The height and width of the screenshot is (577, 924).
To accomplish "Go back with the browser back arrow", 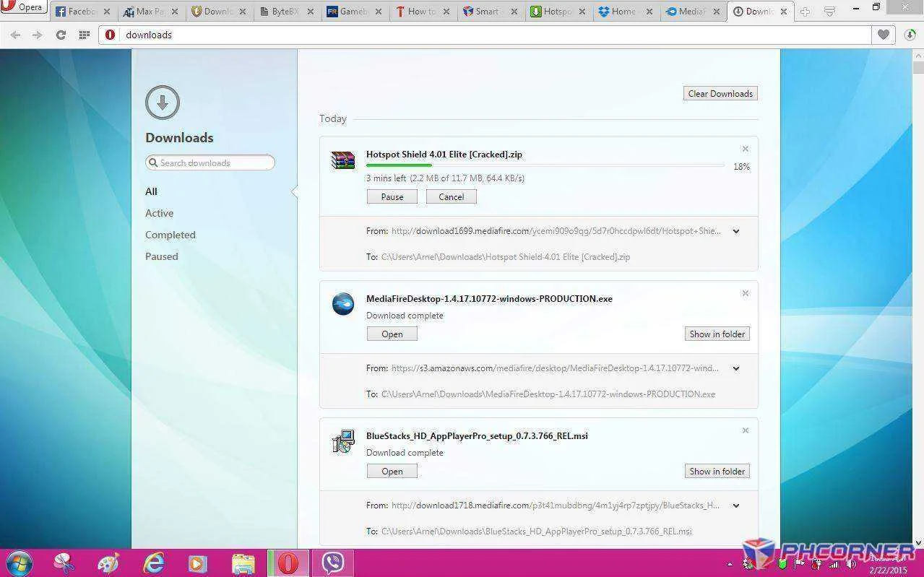I will tap(15, 35).
